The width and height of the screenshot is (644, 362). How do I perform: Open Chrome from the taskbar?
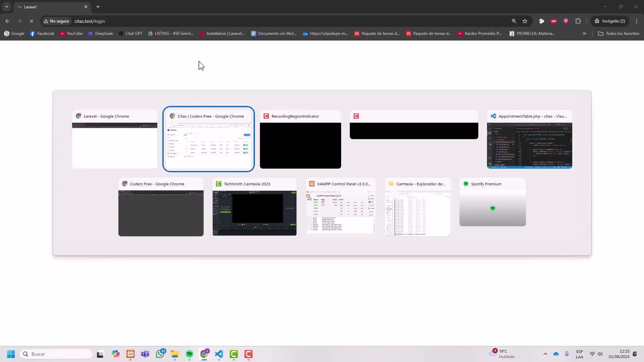204,354
